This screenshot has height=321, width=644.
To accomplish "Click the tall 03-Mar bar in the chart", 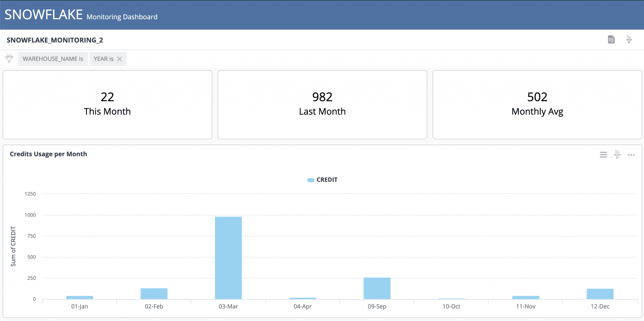I will (228, 258).
